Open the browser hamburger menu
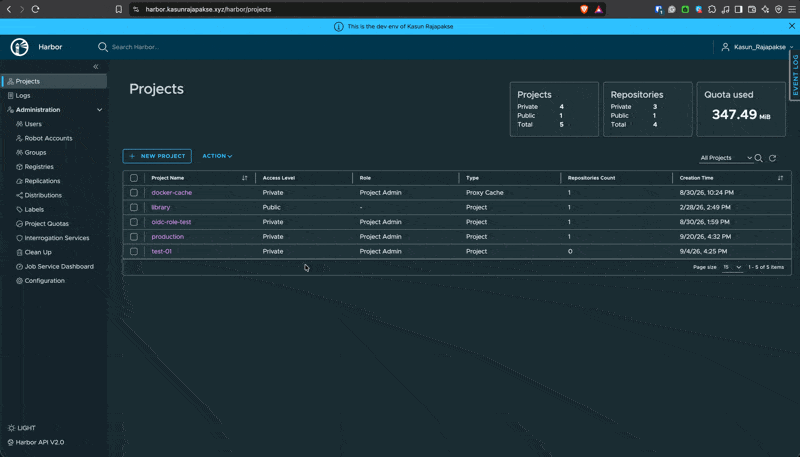Screen dimensions: 800x457 tap(792, 9)
